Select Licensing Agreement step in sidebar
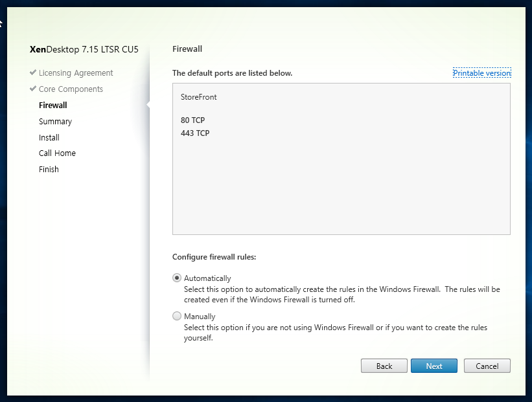Viewport: 532px width, 402px height. pyautogui.click(x=76, y=73)
